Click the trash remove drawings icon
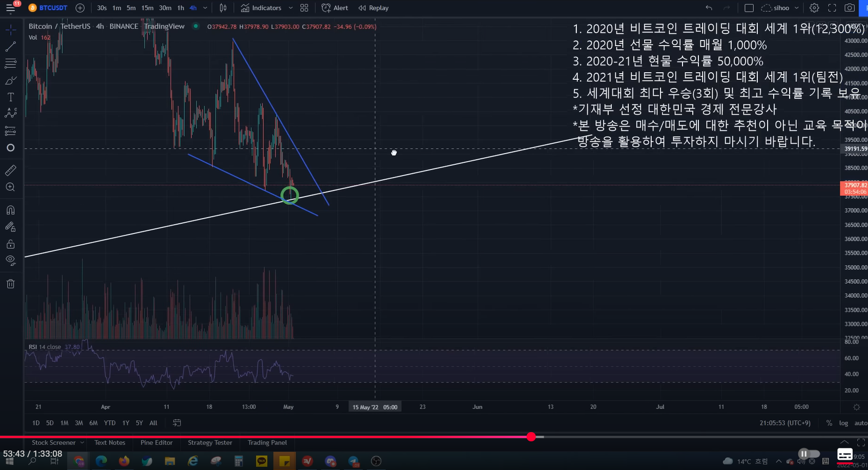 coord(10,284)
